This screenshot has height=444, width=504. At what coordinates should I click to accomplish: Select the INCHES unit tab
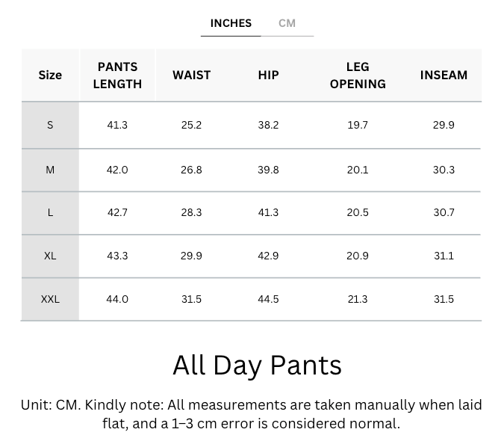231,23
